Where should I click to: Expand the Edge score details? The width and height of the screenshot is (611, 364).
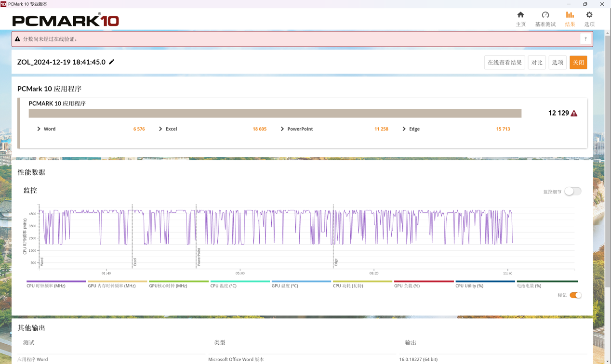click(x=404, y=129)
